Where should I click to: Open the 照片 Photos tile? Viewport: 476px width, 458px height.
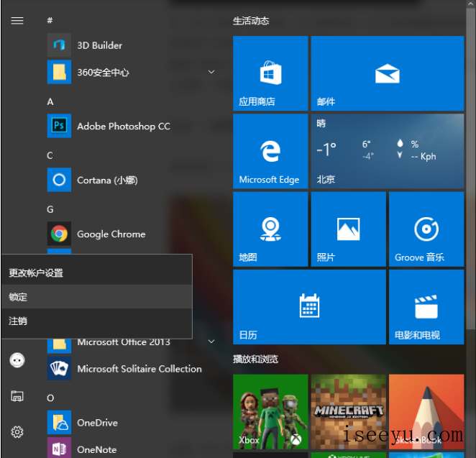click(348, 229)
